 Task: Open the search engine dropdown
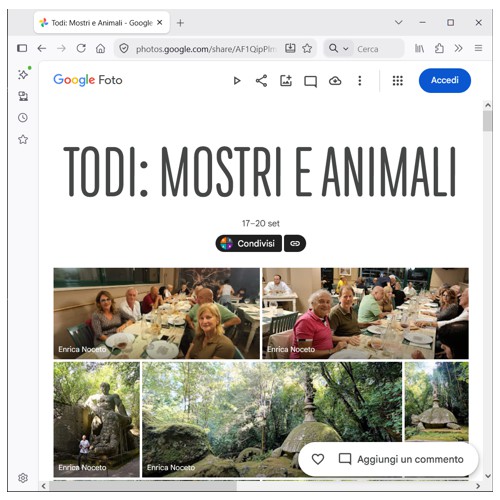[338, 49]
